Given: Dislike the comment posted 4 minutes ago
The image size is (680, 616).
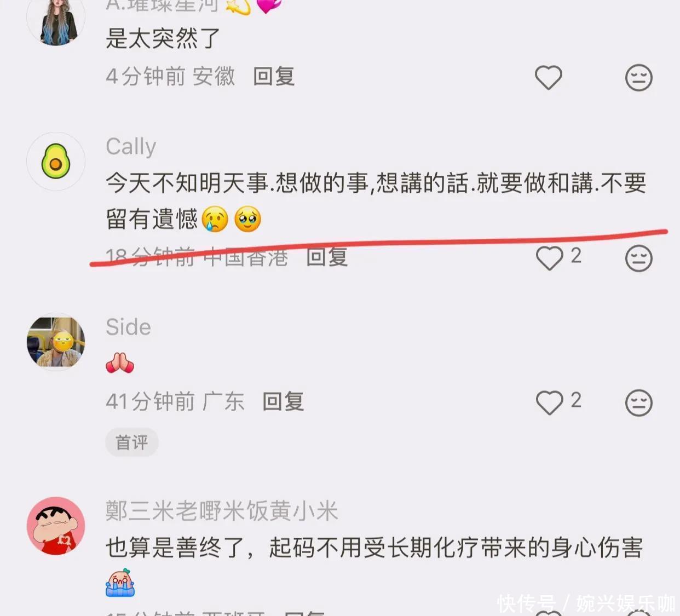Looking at the screenshot, I should pos(638,77).
